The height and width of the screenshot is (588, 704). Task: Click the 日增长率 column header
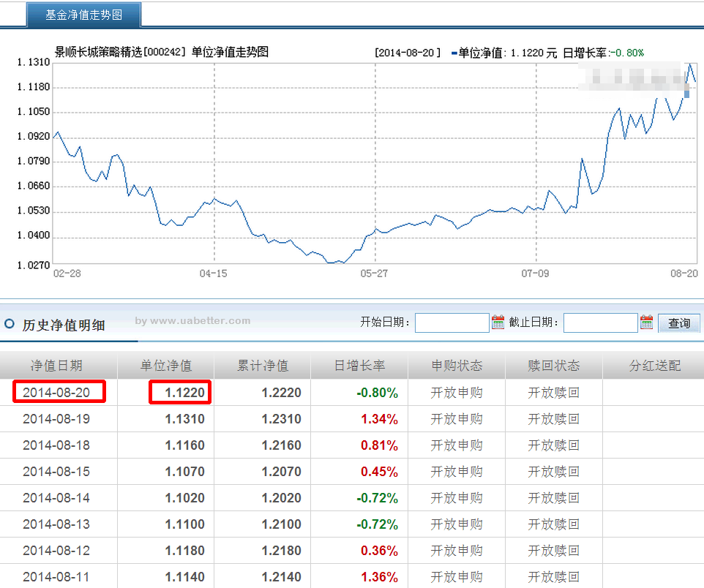359,366
